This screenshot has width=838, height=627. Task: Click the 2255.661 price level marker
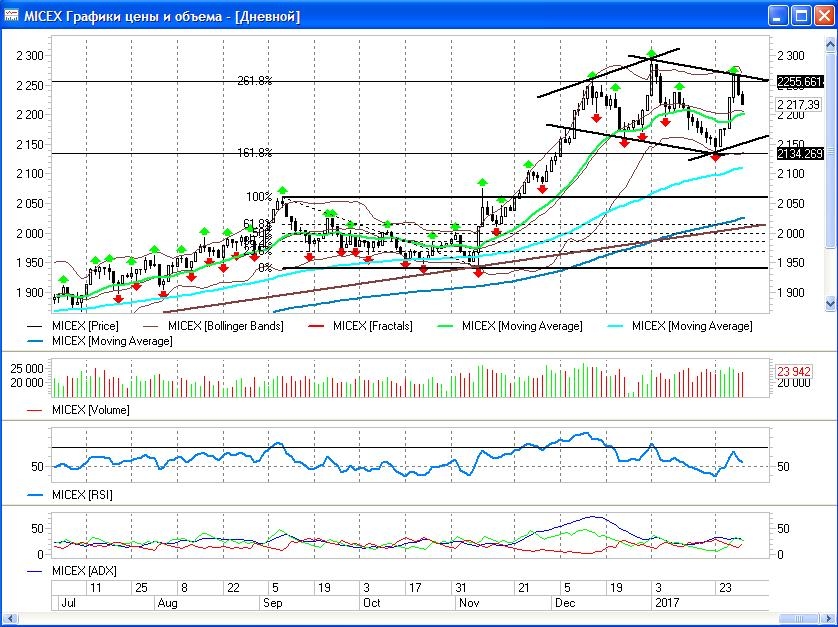coord(798,81)
